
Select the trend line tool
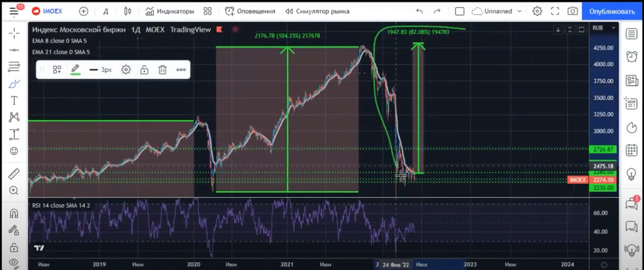coord(14,50)
